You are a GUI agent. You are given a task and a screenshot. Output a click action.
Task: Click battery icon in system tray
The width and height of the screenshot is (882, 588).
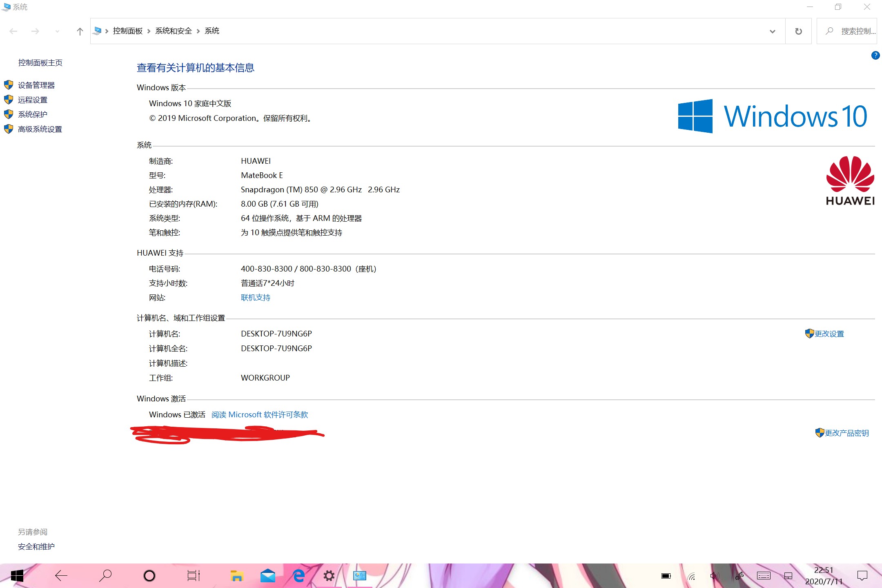pyautogui.click(x=666, y=576)
